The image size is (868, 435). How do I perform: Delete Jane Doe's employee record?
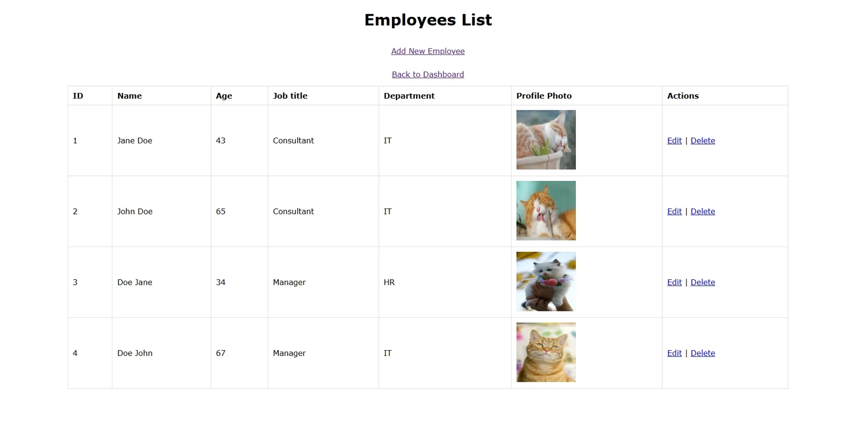point(702,141)
